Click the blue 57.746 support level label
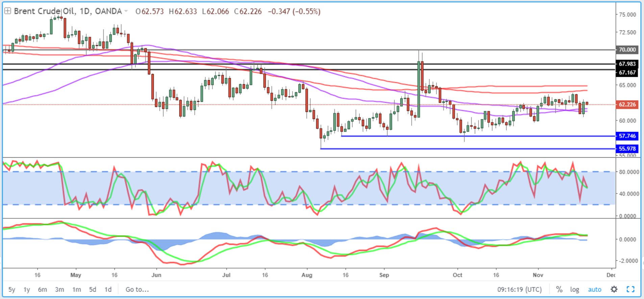 pyautogui.click(x=627, y=136)
